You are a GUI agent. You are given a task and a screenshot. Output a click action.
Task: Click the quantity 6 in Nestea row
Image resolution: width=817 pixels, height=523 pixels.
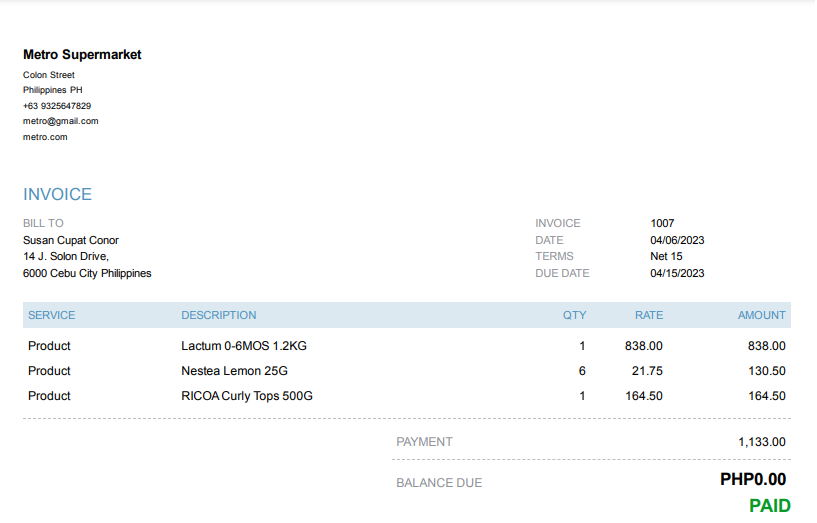[582, 371]
